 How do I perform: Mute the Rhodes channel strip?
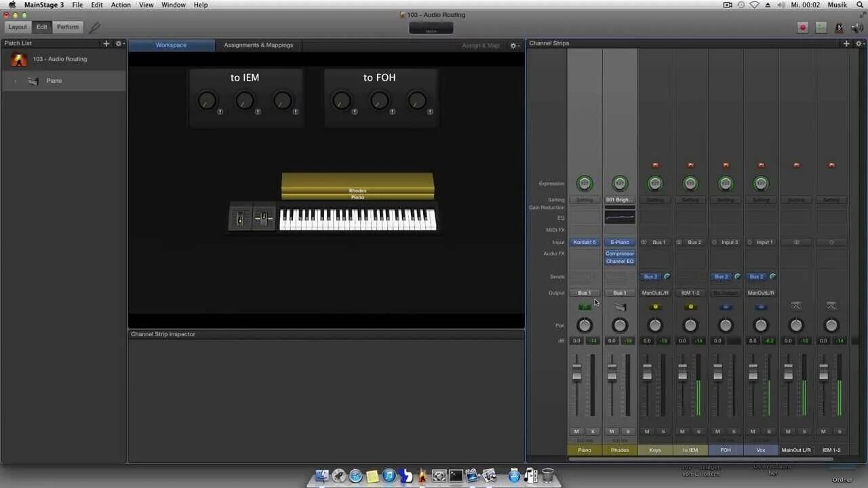click(612, 431)
